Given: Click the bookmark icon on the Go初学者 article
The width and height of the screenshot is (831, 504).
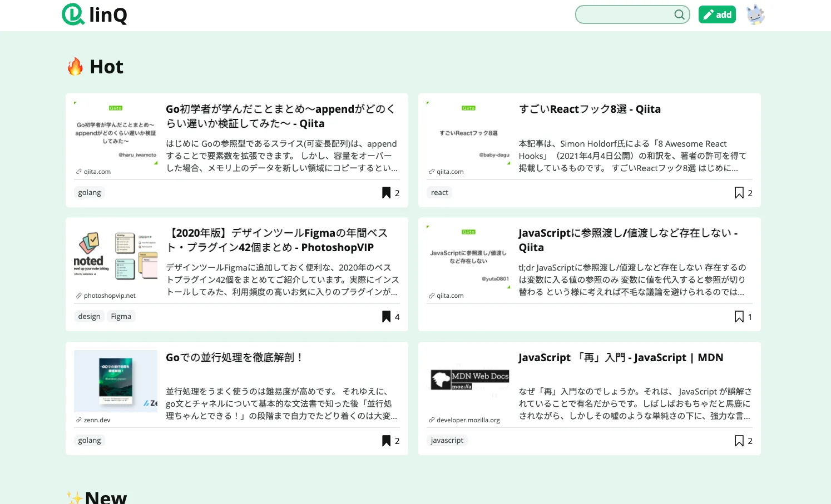Looking at the screenshot, I should [385, 192].
